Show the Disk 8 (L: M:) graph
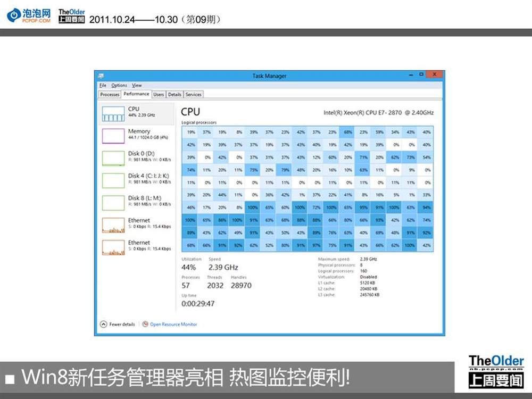The height and width of the screenshot is (399, 532). [x=113, y=203]
